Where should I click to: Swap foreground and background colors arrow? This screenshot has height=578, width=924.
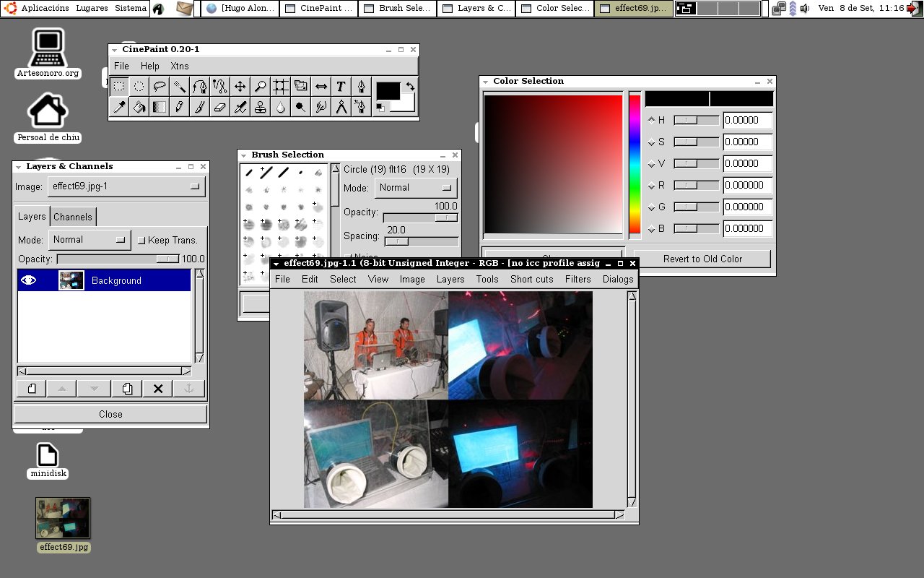(410, 87)
